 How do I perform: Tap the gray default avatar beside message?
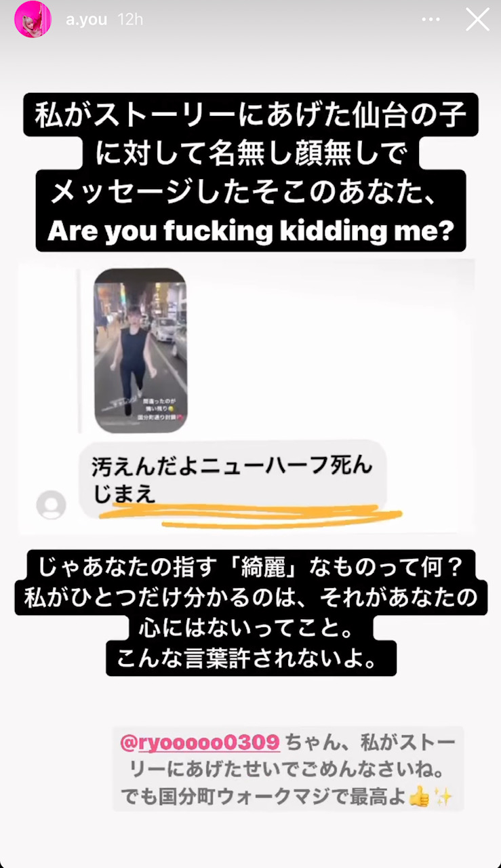[51, 505]
